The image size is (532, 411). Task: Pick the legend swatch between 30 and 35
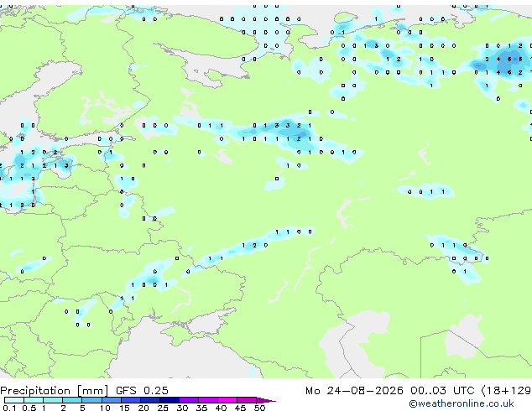(x=188, y=400)
